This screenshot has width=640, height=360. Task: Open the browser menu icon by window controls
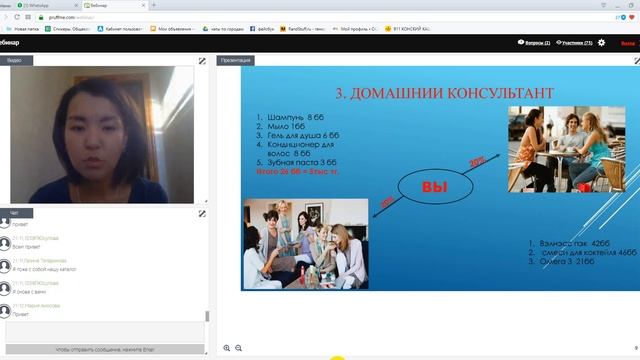point(603,5)
